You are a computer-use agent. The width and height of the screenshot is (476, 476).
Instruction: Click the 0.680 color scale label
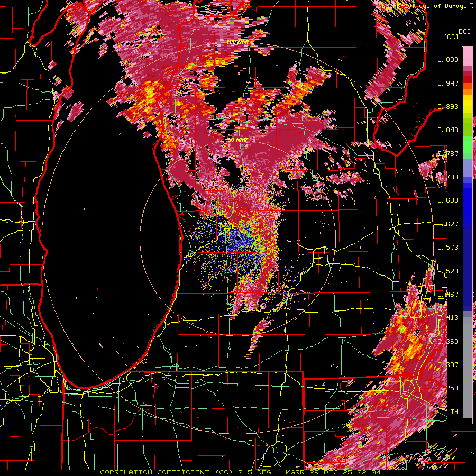[x=448, y=200]
